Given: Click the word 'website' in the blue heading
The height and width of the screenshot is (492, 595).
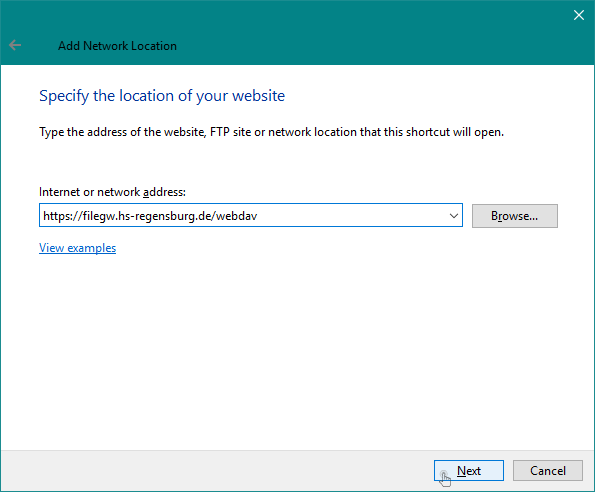Looking at the screenshot, I should [x=258, y=96].
